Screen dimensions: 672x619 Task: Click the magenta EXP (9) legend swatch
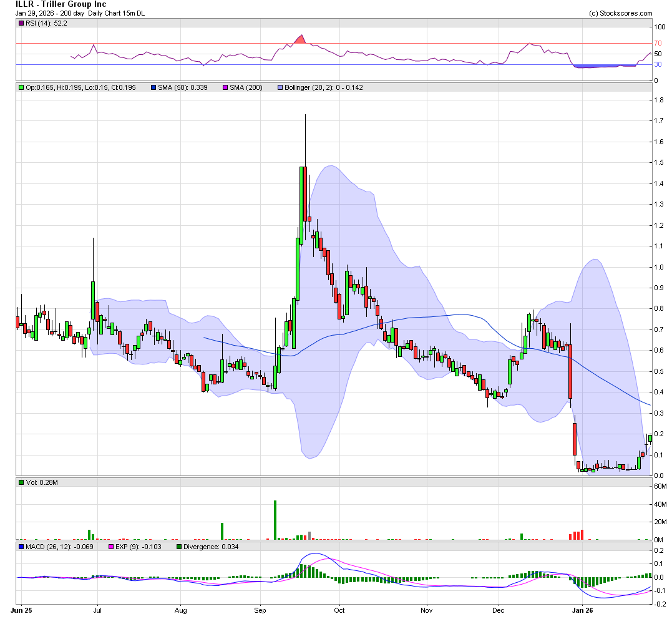(x=111, y=547)
